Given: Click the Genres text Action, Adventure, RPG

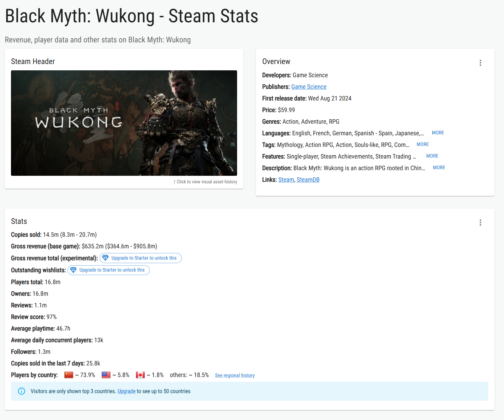Looking at the screenshot, I should point(311,122).
